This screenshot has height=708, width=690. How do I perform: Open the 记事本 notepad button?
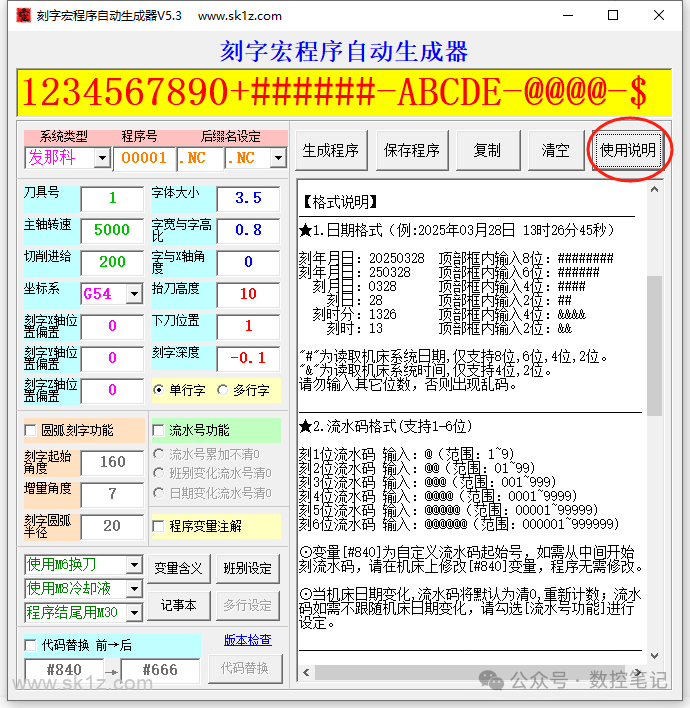178,606
